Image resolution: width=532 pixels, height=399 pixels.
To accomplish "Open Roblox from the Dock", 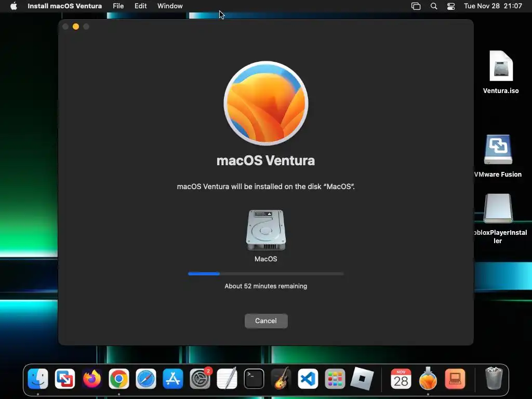I will coord(362,379).
